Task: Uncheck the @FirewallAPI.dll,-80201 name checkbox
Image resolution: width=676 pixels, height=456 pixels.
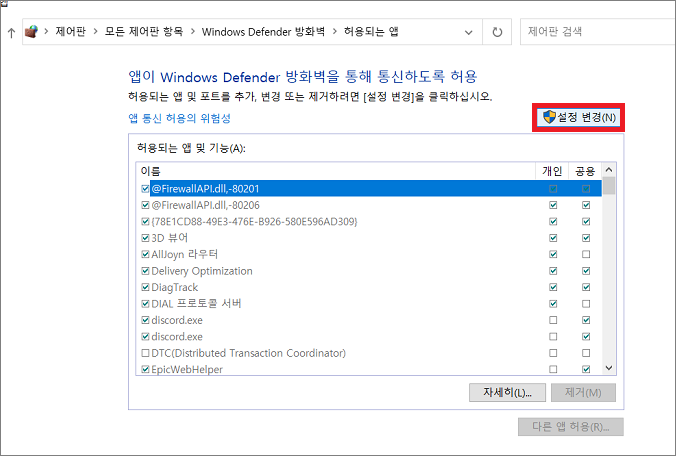Action: (x=145, y=189)
